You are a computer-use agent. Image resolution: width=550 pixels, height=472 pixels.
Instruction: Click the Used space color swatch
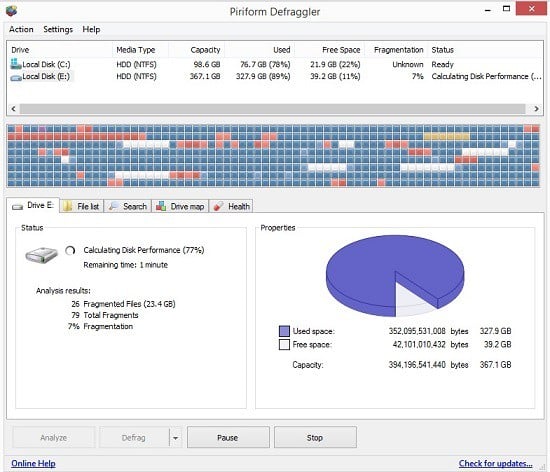click(x=284, y=331)
